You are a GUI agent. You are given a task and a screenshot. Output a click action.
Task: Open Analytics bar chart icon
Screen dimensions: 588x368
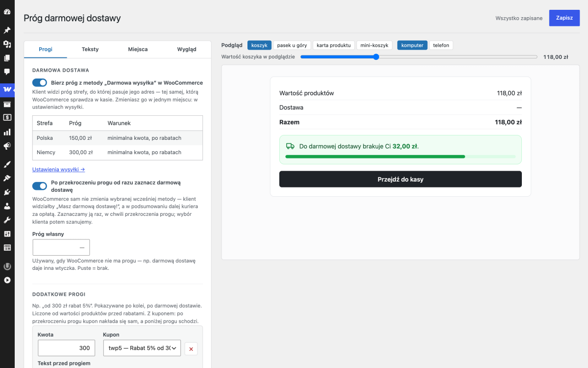(x=7, y=132)
